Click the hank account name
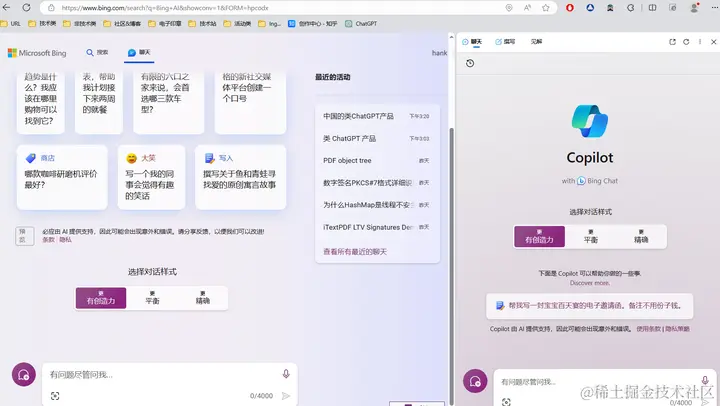The width and height of the screenshot is (720, 406). (439, 53)
